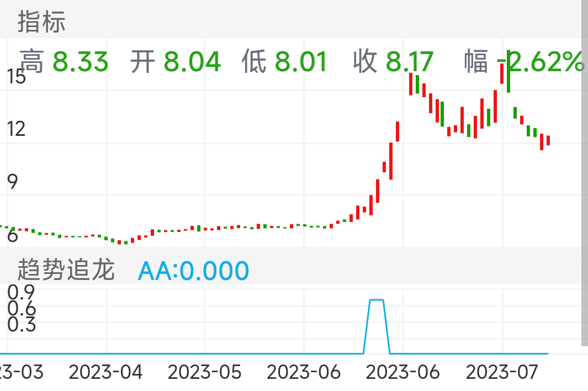Screen dimensions: 588x391
Task: Toggle the 趋势追龙 sub-chart visibility
Action: 65,269
